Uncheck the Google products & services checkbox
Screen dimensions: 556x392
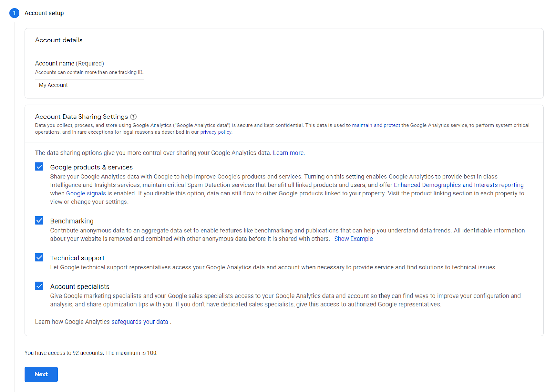tap(39, 167)
